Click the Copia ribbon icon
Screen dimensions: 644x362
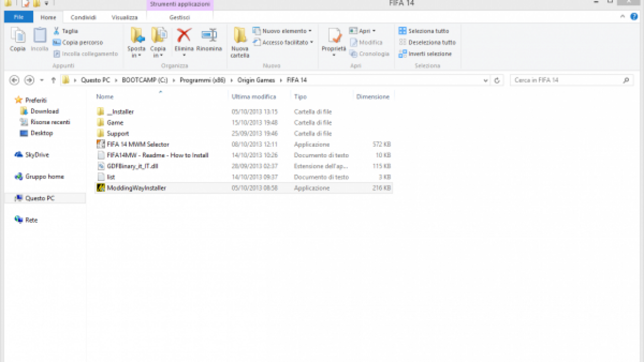18,39
